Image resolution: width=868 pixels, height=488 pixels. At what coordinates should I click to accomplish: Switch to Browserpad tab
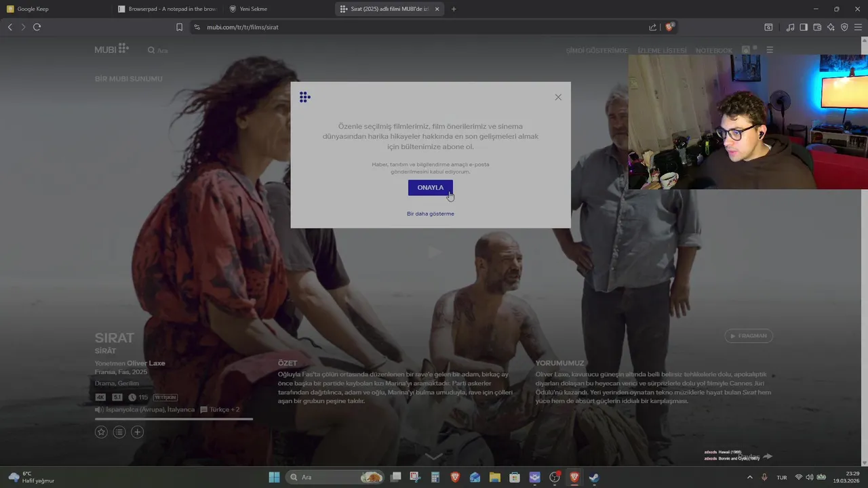click(x=167, y=9)
